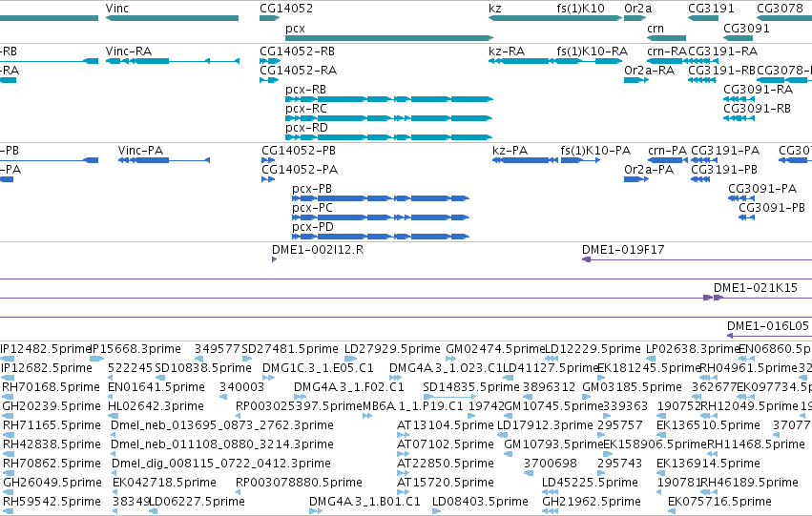Click the crn-PA protein label
The height and width of the screenshot is (516, 812).
click(x=668, y=150)
